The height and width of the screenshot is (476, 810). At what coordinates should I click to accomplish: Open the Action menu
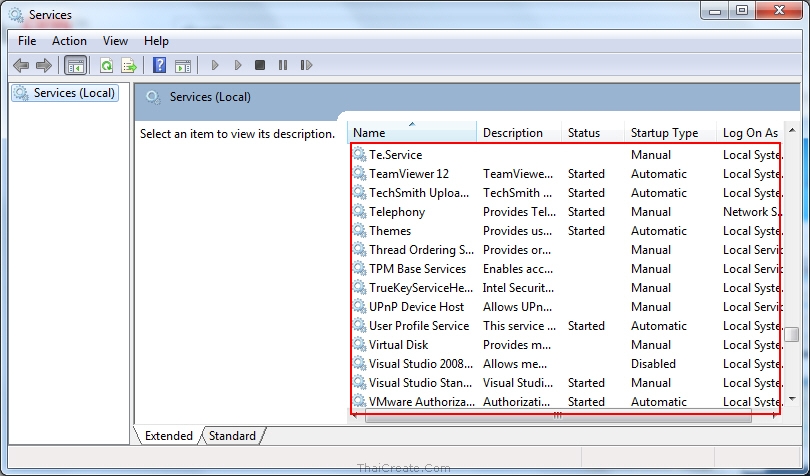tap(69, 41)
